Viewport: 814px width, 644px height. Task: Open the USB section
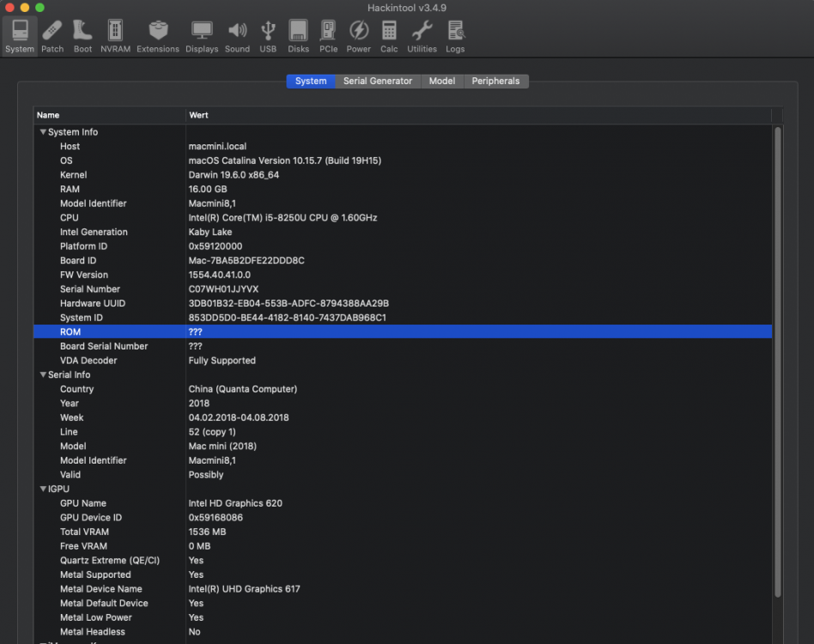point(268,36)
